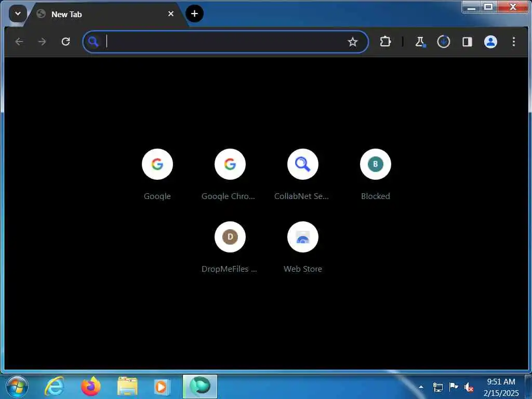The image size is (532, 399).
Task: Toggle the side panel
Action: tap(467, 42)
